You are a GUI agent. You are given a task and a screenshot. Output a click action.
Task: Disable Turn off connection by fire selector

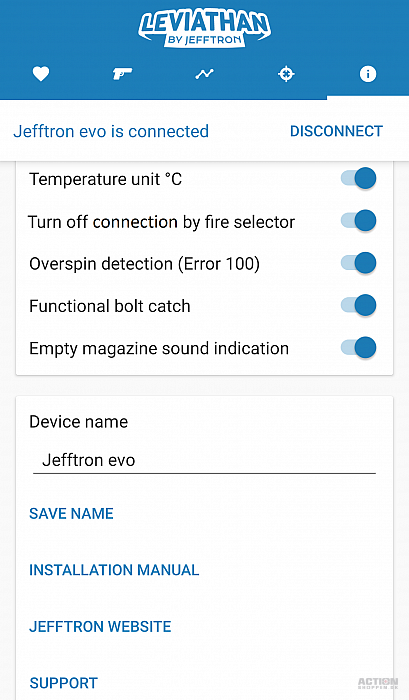[x=359, y=221]
